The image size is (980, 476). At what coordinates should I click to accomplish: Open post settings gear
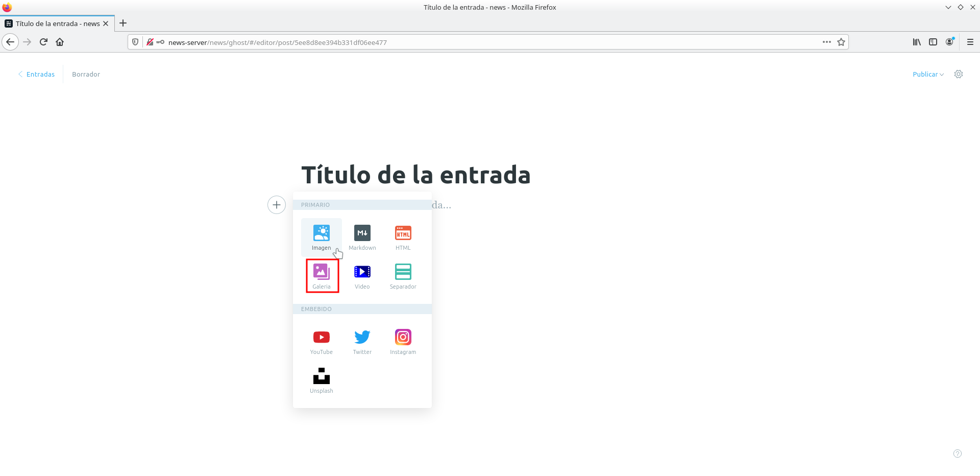[958, 74]
